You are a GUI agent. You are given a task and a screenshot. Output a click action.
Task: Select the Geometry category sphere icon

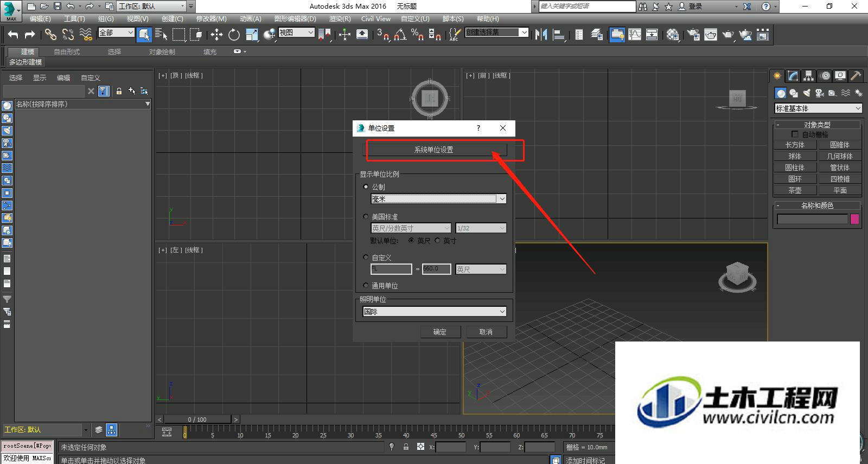780,93
